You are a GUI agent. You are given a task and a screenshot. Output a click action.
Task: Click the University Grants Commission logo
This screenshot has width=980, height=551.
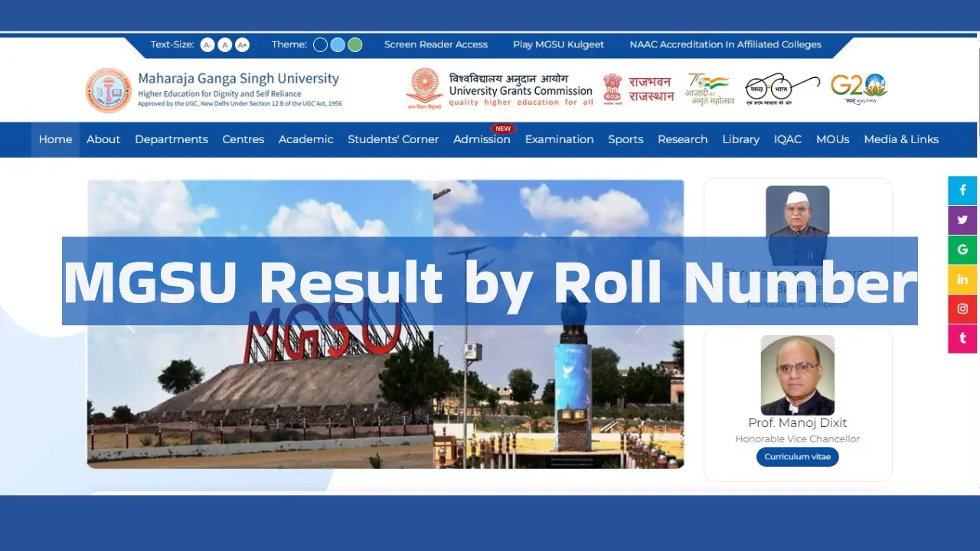pyautogui.click(x=499, y=90)
